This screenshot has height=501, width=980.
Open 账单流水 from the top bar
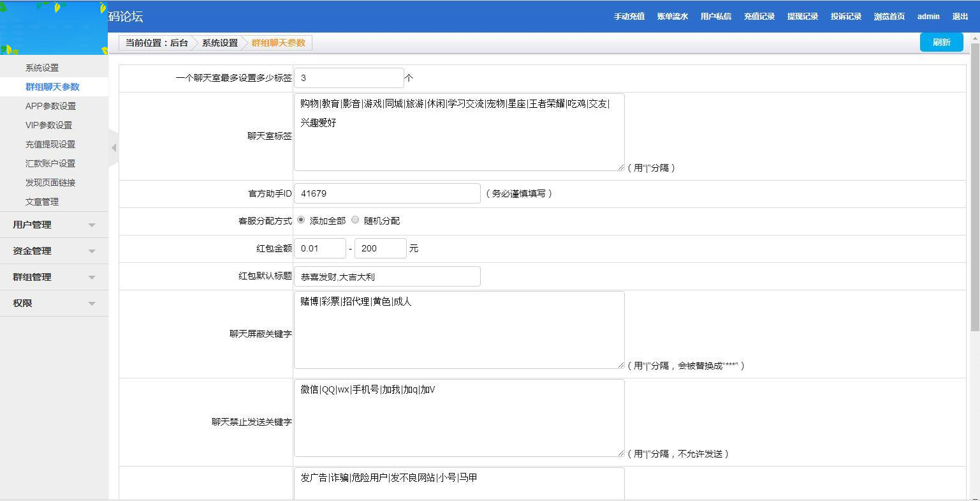pyautogui.click(x=673, y=16)
